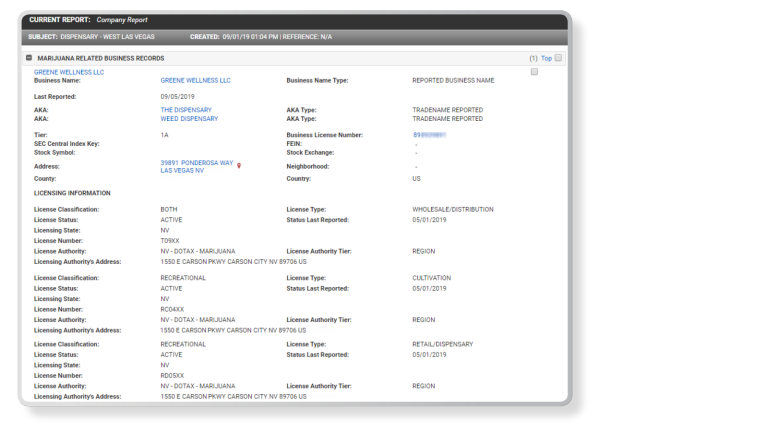Open the blurred Business License Number link
Viewport: 768px width, 432px height.
coord(429,134)
